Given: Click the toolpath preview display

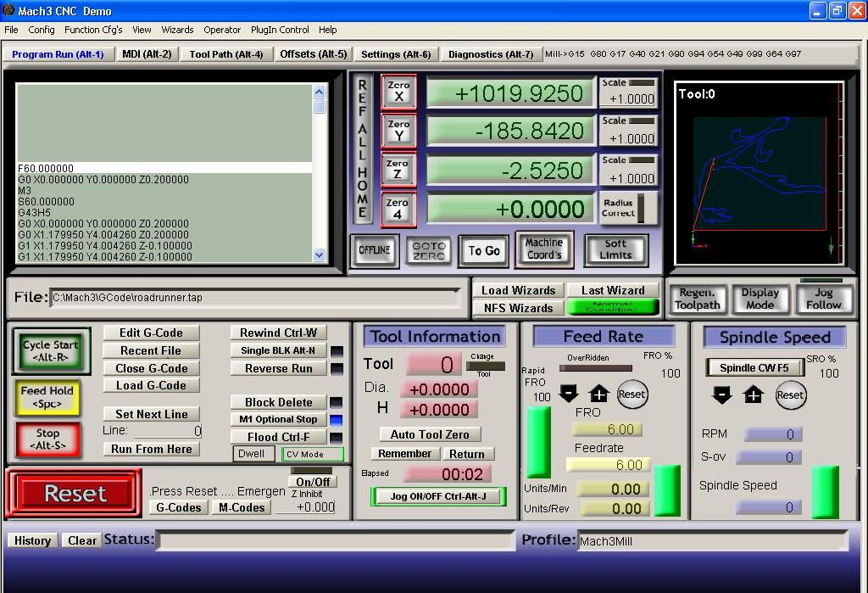Looking at the screenshot, I should tap(759, 173).
